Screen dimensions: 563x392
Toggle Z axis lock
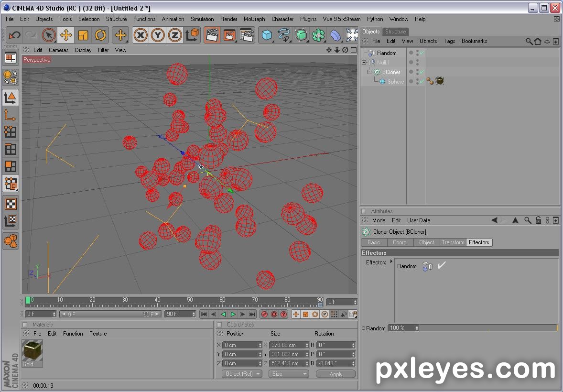tap(174, 35)
